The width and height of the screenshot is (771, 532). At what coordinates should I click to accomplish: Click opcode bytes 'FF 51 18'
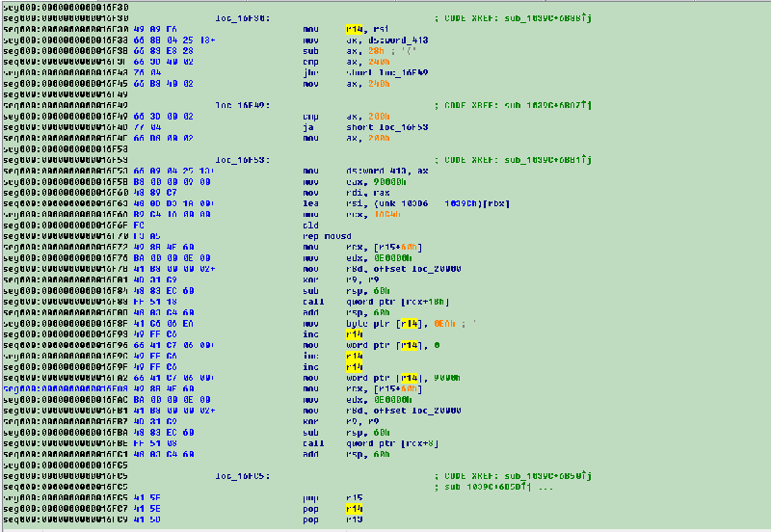(155, 302)
